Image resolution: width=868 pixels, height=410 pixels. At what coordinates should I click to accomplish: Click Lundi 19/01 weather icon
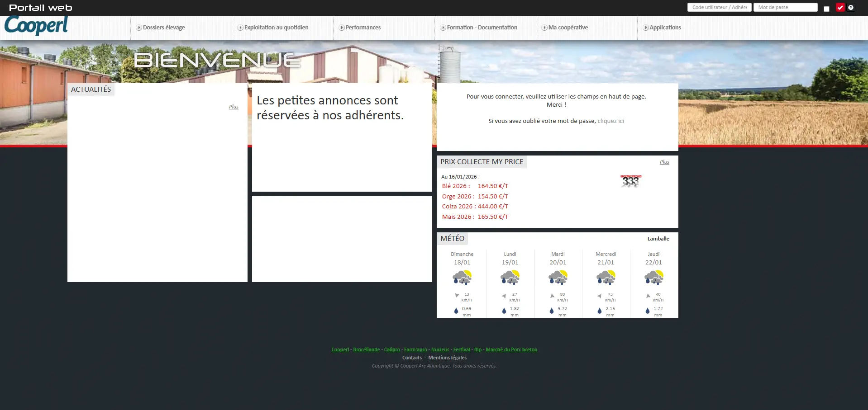coord(510,277)
